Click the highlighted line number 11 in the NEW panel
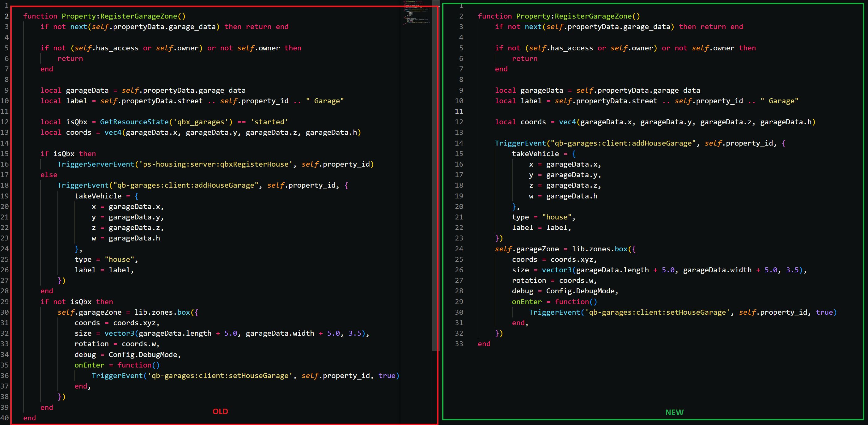Screen dimensions: 868x425 click(x=459, y=111)
